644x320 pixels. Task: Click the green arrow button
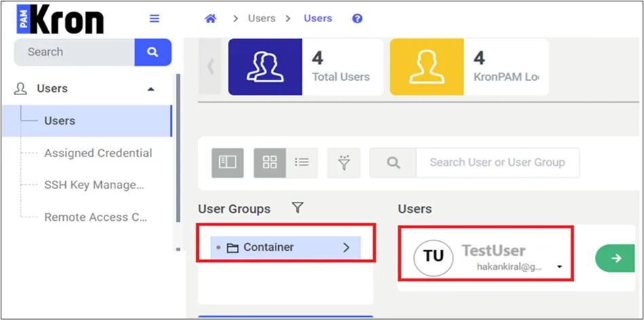(x=615, y=258)
